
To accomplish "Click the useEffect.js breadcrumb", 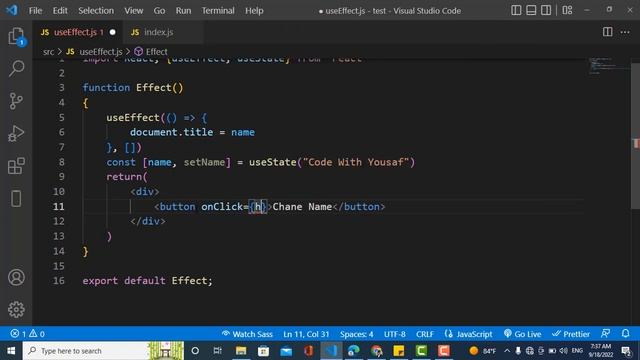I will click(x=101, y=52).
